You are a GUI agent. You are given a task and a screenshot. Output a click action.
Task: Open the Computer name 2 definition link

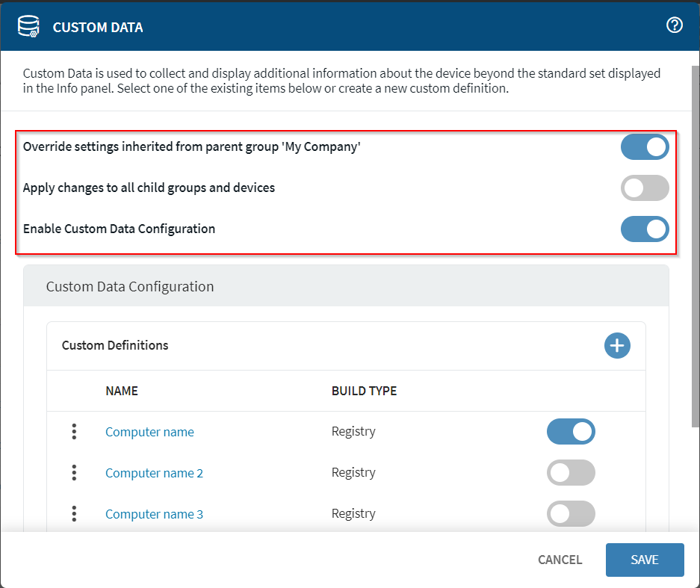[x=154, y=473]
